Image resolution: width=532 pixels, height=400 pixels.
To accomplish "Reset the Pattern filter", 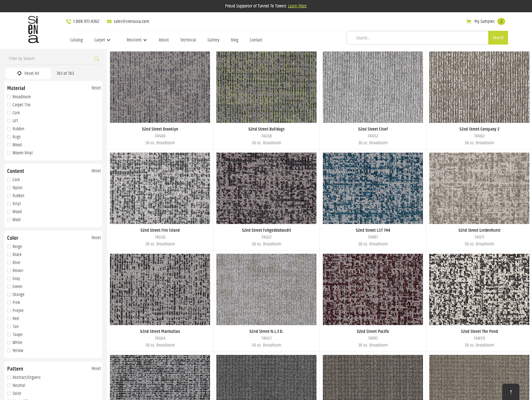I will pyautogui.click(x=96, y=369).
